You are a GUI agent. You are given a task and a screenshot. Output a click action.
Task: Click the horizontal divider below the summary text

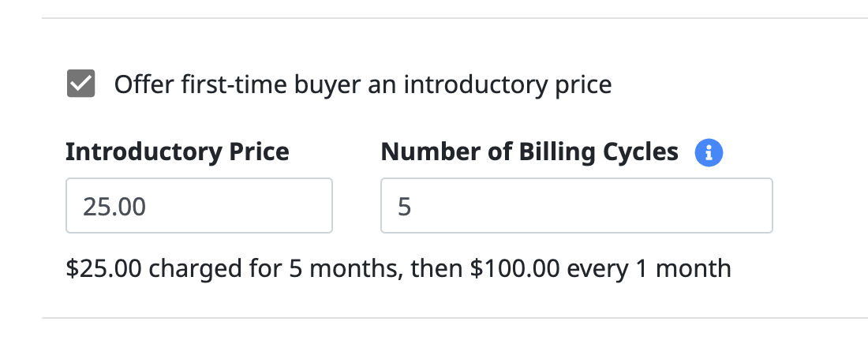click(x=455, y=318)
